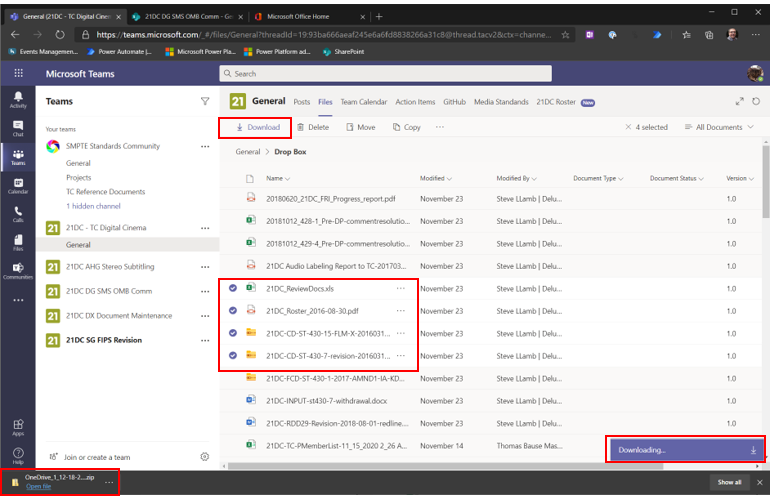Open the All Documents view dropdown

(718, 127)
